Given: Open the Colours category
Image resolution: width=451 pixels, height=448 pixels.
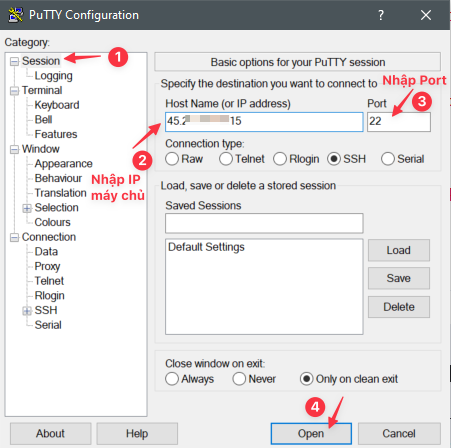Looking at the screenshot, I should 53,222.
